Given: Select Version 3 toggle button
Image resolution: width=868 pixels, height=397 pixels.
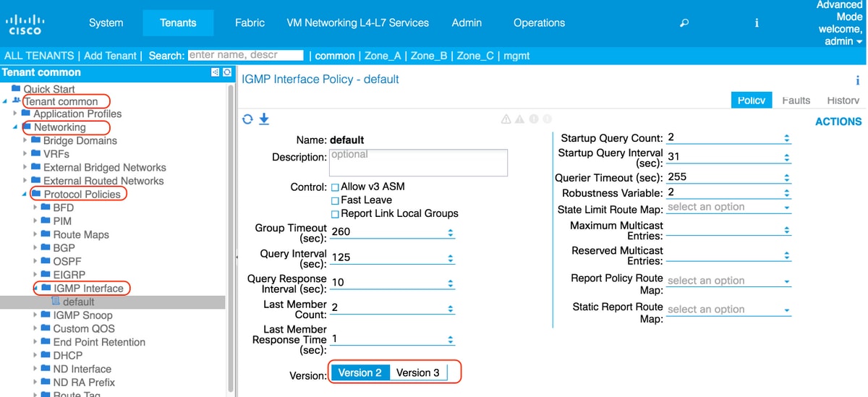Looking at the screenshot, I should [x=418, y=372].
